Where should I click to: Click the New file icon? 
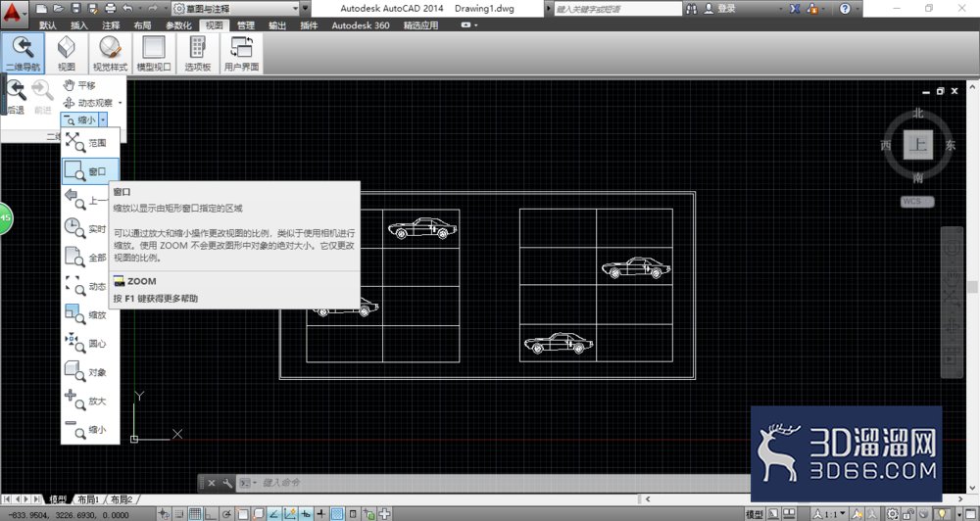(41, 9)
